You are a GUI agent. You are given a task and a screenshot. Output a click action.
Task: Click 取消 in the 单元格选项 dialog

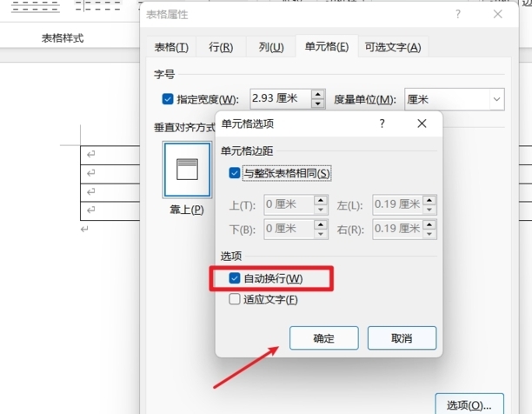pyautogui.click(x=402, y=338)
